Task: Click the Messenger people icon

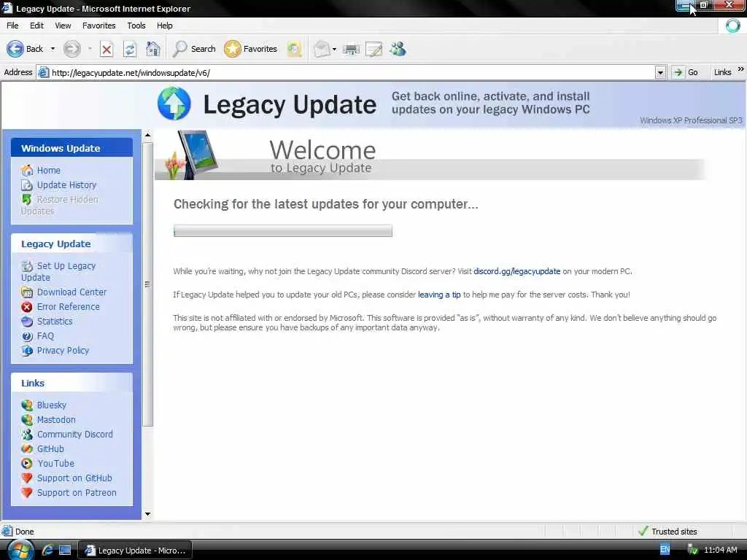Action: (x=398, y=49)
